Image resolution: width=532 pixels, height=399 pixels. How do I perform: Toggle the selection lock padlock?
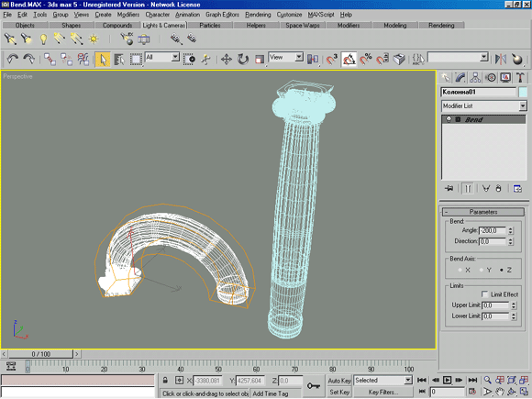click(165, 381)
